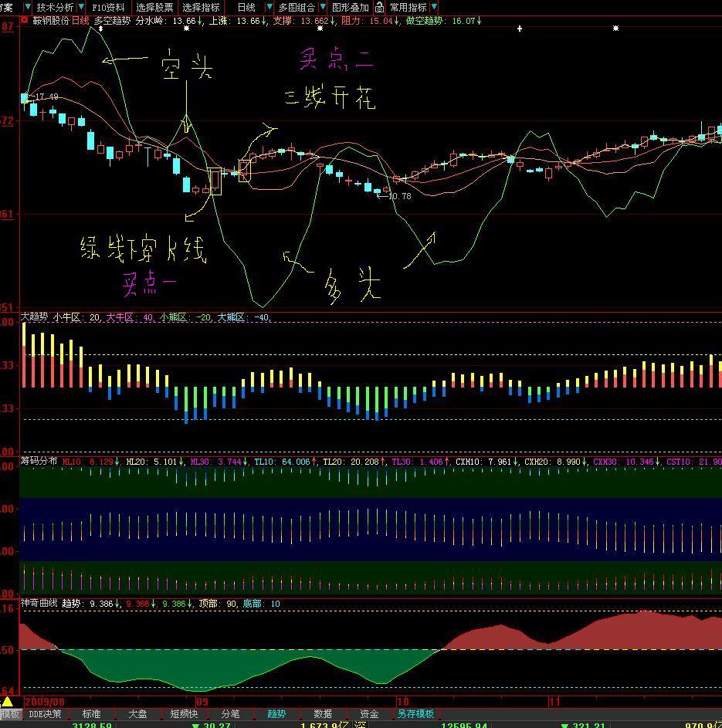Click the diamond info marker at the top of the chart
Viewport: 722px width, 728px height.
[100, 29]
